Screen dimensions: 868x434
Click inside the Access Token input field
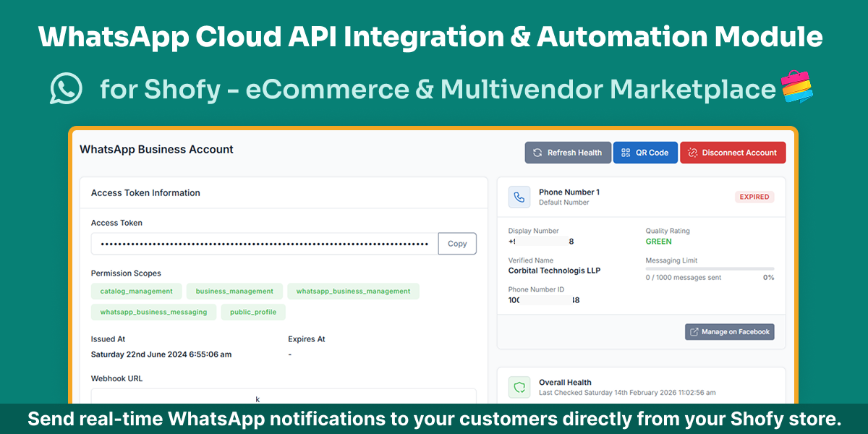[260, 243]
